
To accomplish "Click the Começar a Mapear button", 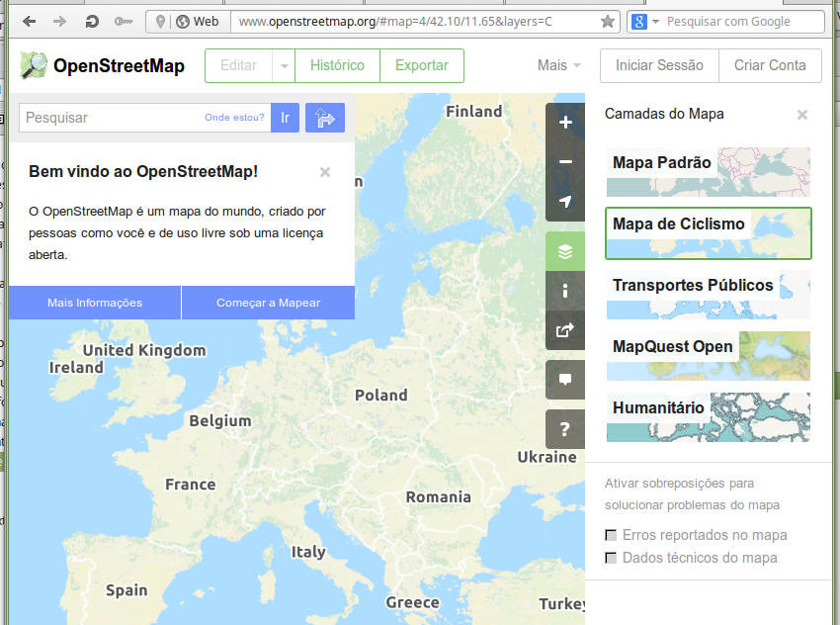I will coord(268,303).
